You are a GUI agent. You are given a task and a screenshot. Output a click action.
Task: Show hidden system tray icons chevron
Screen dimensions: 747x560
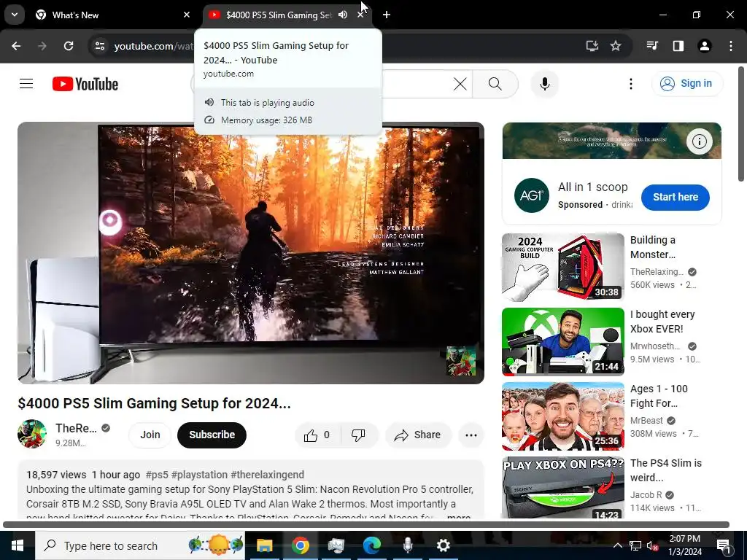point(617,545)
